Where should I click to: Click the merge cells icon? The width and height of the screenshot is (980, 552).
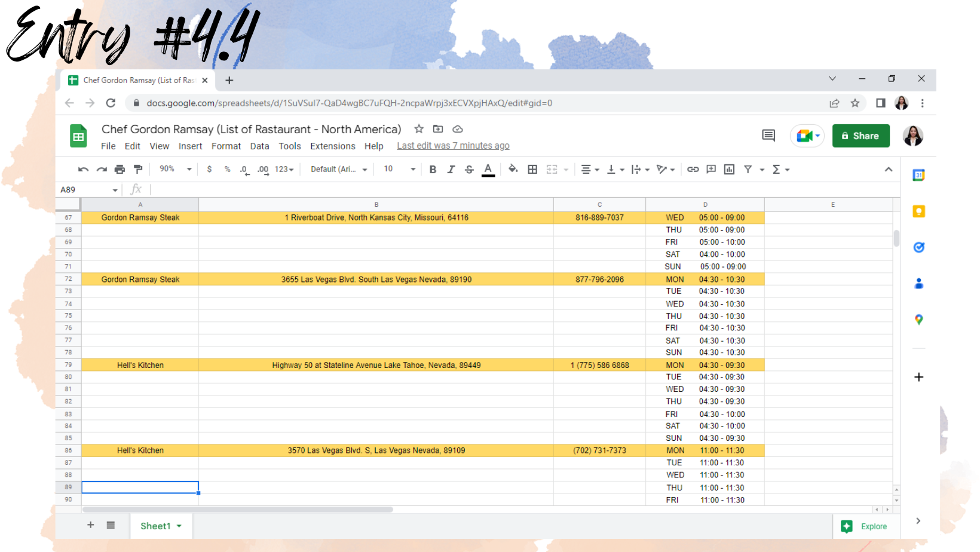(x=552, y=170)
